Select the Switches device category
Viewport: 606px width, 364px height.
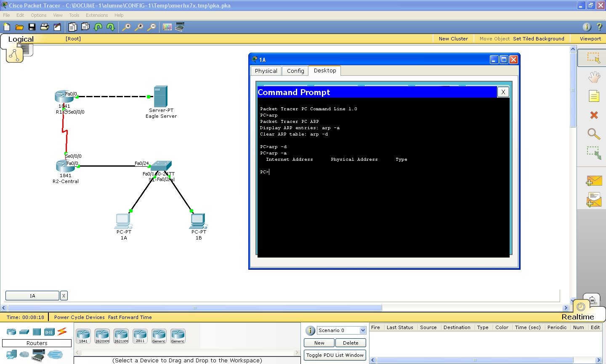[24, 332]
